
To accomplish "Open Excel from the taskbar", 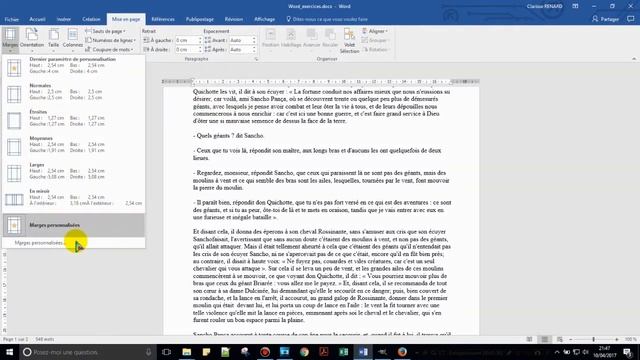I will (343, 352).
